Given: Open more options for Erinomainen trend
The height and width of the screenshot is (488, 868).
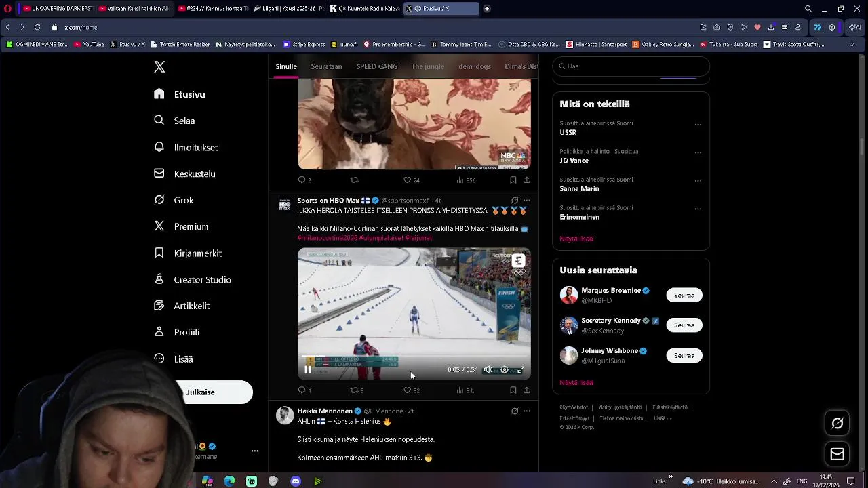Looking at the screenshot, I should point(698,209).
